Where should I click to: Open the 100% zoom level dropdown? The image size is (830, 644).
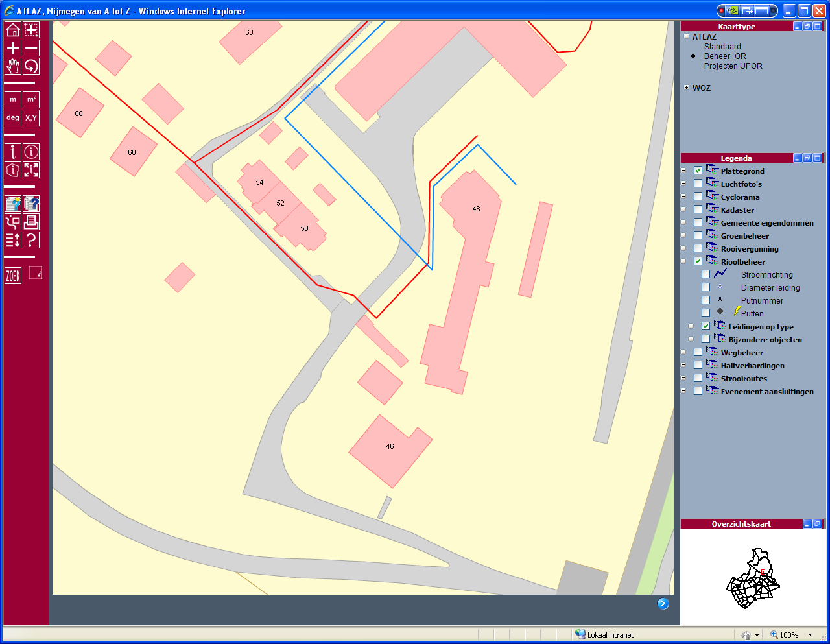coord(810,635)
